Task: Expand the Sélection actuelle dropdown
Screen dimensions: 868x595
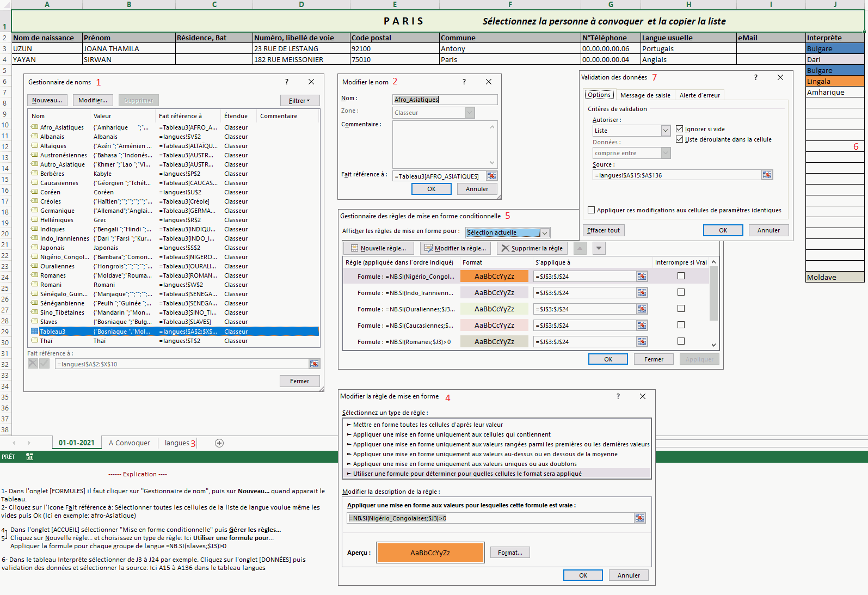Action: click(x=544, y=232)
